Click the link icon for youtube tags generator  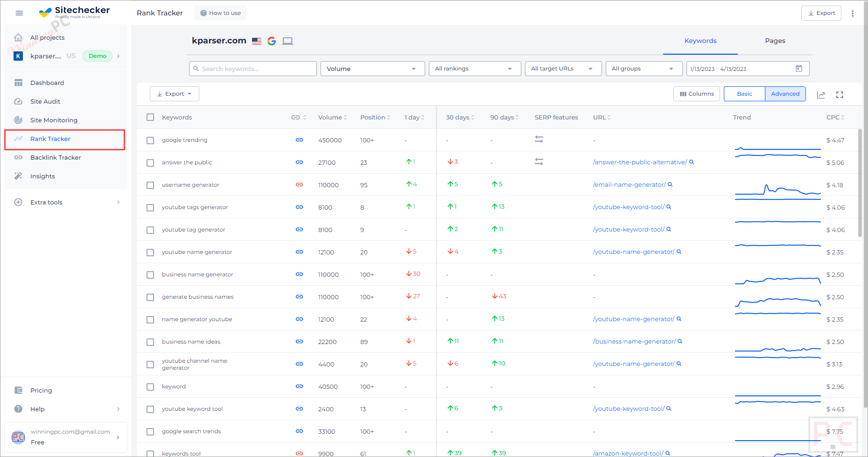(300, 207)
